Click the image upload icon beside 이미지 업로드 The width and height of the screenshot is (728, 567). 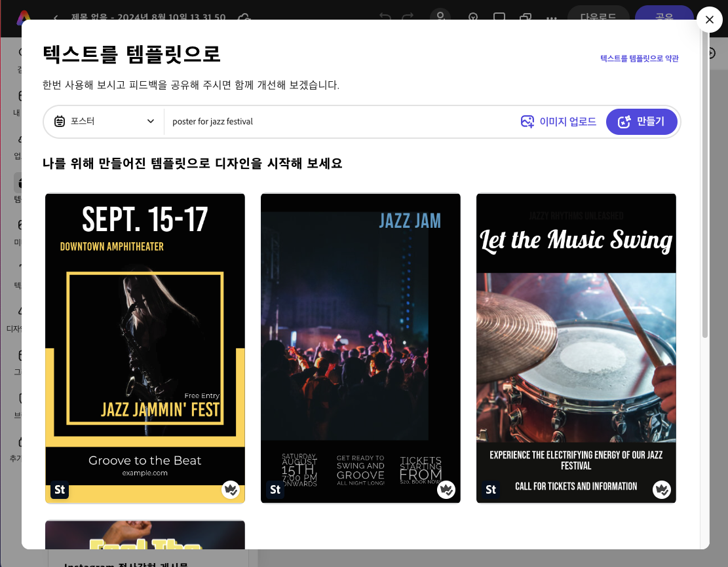(527, 122)
